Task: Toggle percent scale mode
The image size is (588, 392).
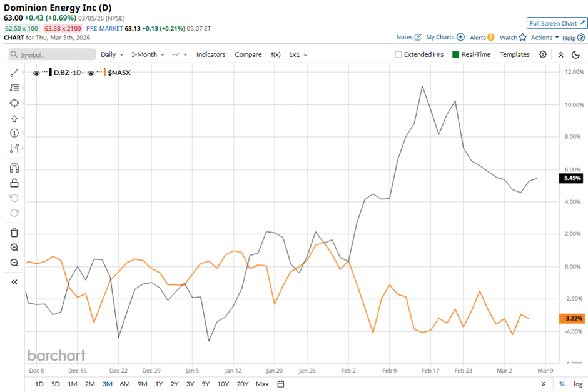Action: (x=562, y=384)
